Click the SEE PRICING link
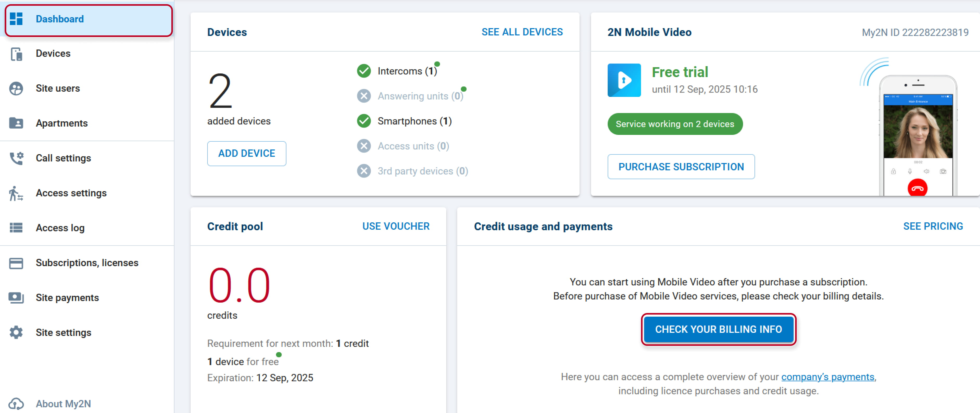980x413 pixels. point(933,226)
